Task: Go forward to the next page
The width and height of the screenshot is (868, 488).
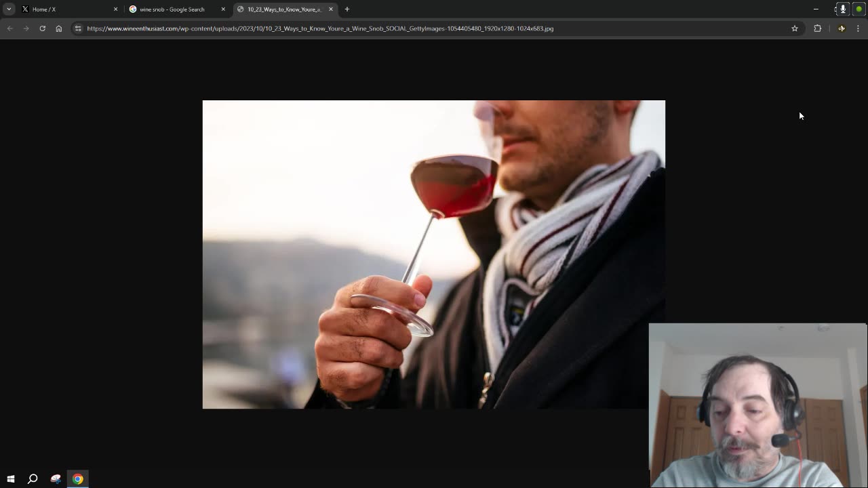Action: (x=26, y=28)
